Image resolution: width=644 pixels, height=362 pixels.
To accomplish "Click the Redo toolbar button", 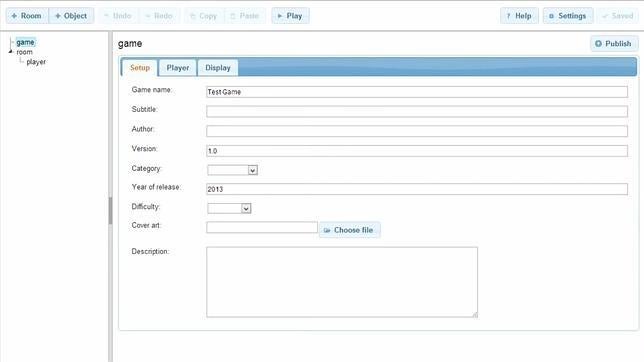I will 159,16.
